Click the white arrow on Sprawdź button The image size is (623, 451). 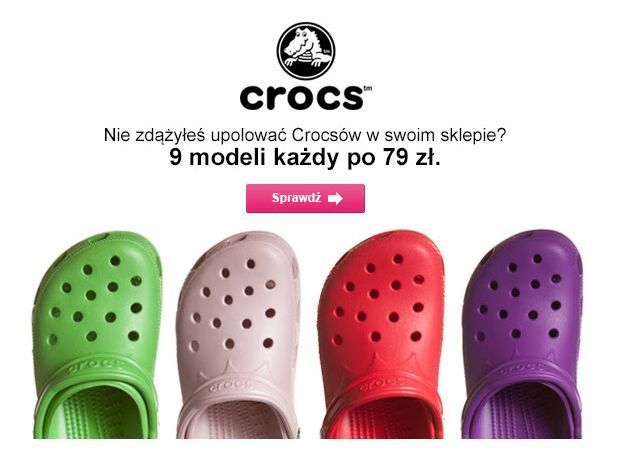pos(335,198)
